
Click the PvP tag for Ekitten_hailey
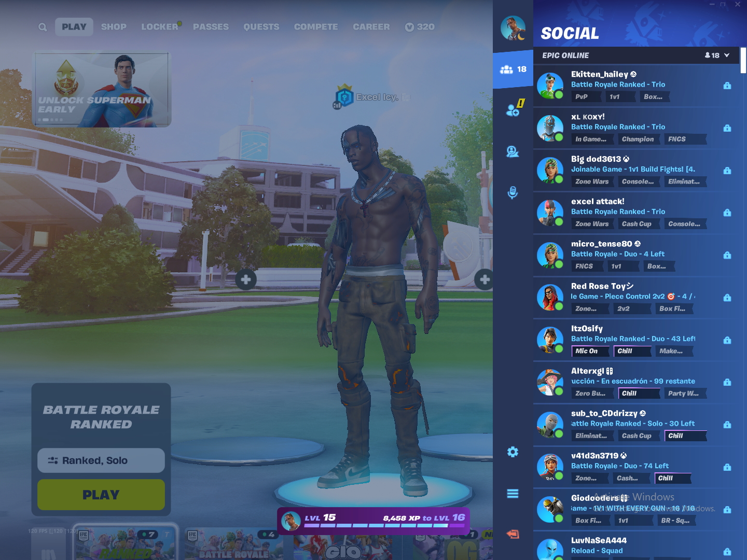[586, 96]
